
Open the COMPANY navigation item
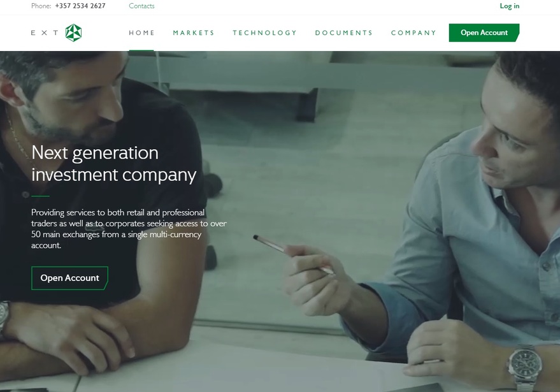(x=413, y=33)
